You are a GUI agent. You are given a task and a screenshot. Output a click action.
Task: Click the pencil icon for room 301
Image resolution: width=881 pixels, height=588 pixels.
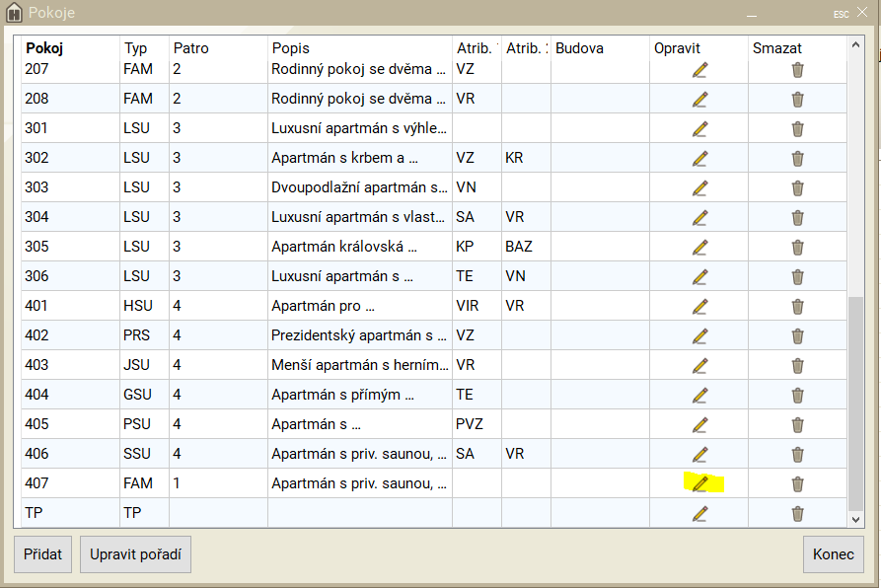click(x=699, y=128)
